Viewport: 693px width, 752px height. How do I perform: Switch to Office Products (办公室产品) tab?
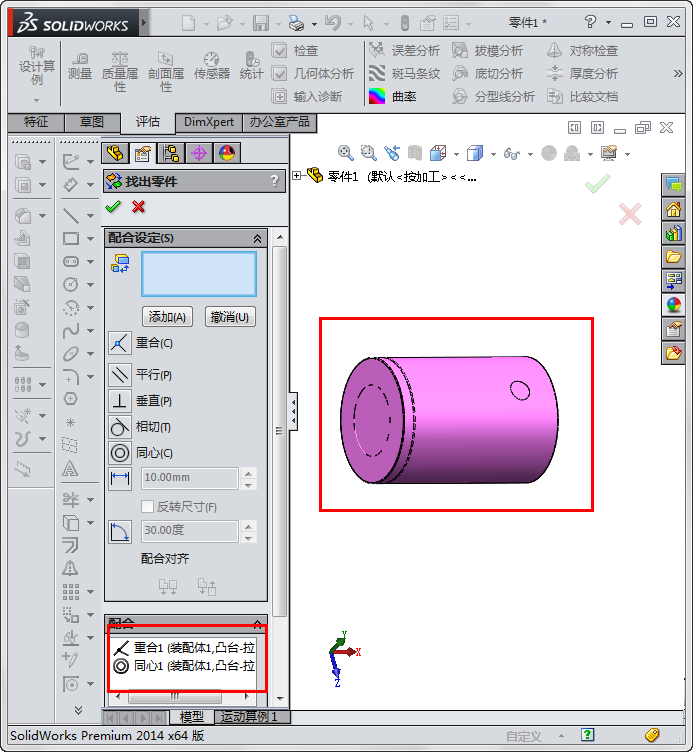pyautogui.click(x=280, y=122)
